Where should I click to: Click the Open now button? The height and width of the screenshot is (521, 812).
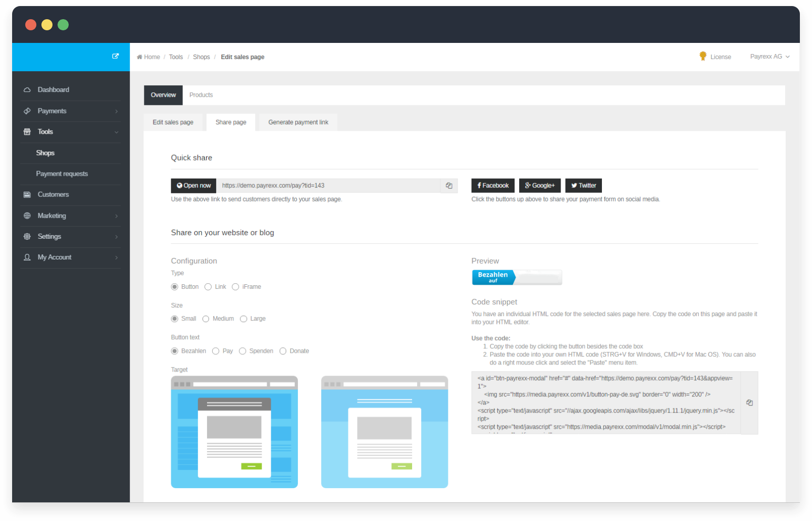click(x=194, y=186)
